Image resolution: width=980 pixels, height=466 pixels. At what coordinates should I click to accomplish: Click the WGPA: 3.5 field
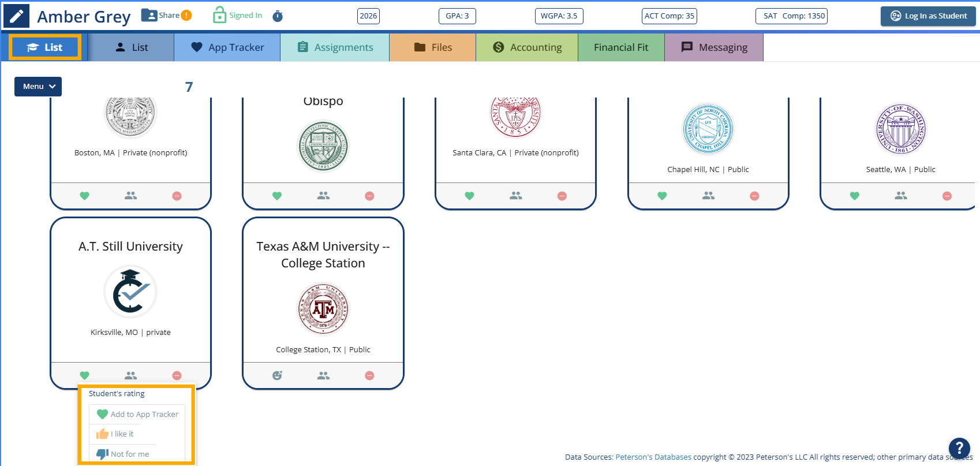click(x=559, y=16)
